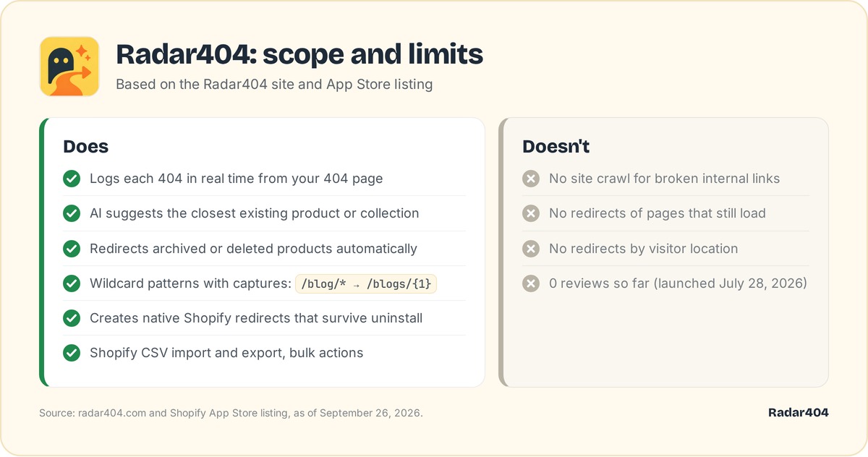
Task: Click the code chip '/blog/* → /blogs/{1}'
Action: pyautogui.click(x=366, y=283)
